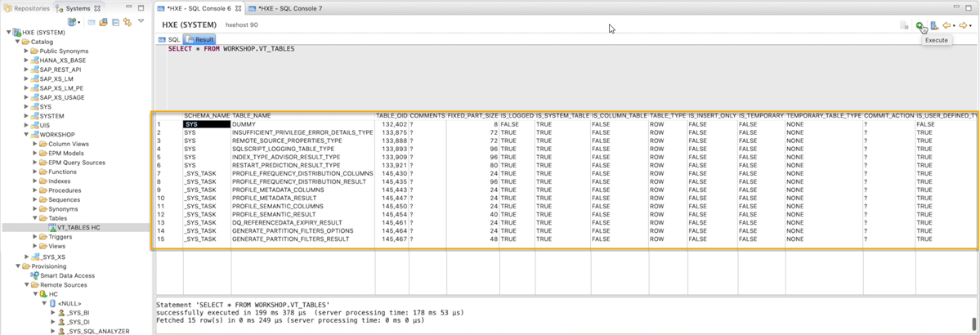Open the forward arrow history dropdown

point(971,25)
